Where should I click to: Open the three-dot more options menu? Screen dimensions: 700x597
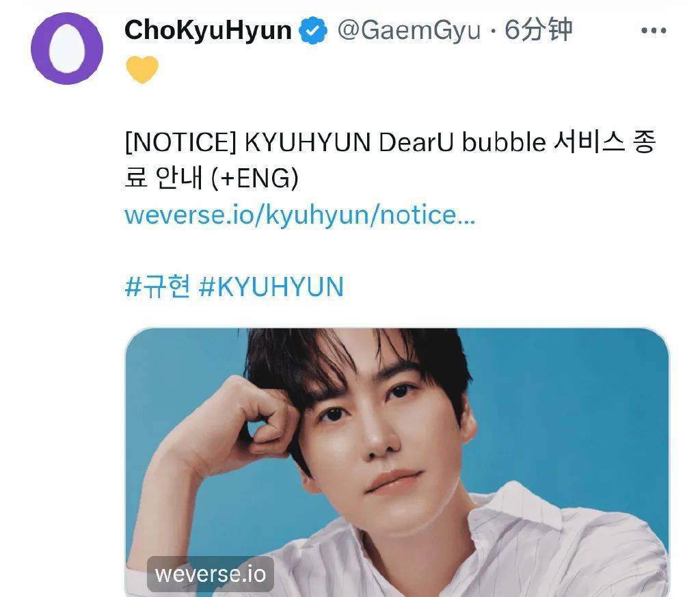coord(654,30)
